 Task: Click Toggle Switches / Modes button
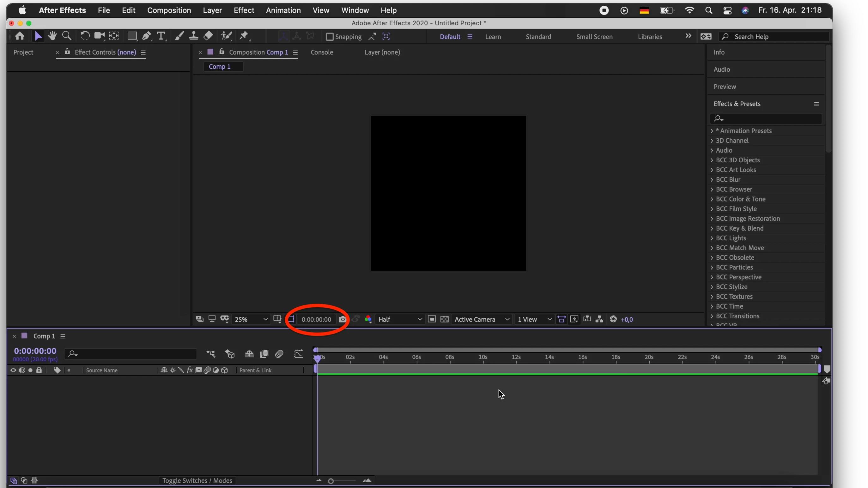point(197,481)
